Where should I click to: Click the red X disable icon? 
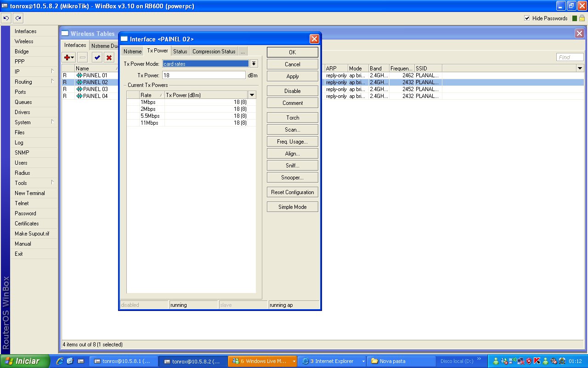point(109,57)
